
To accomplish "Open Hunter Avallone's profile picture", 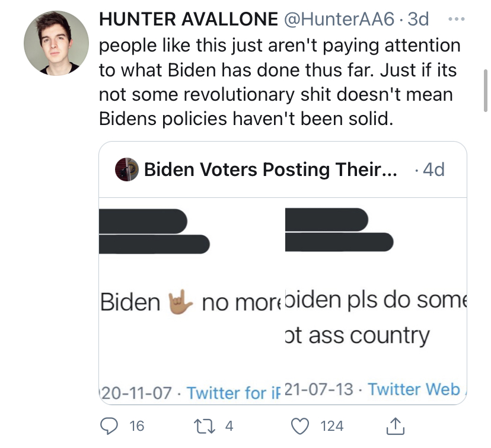I will point(56,43).
